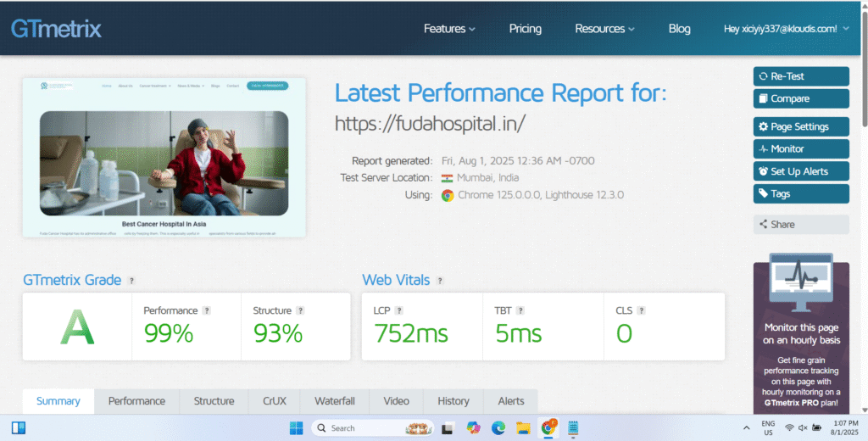The image size is (868, 441).
Task: Click the help icon next to CLS
Action: pyautogui.click(x=641, y=310)
